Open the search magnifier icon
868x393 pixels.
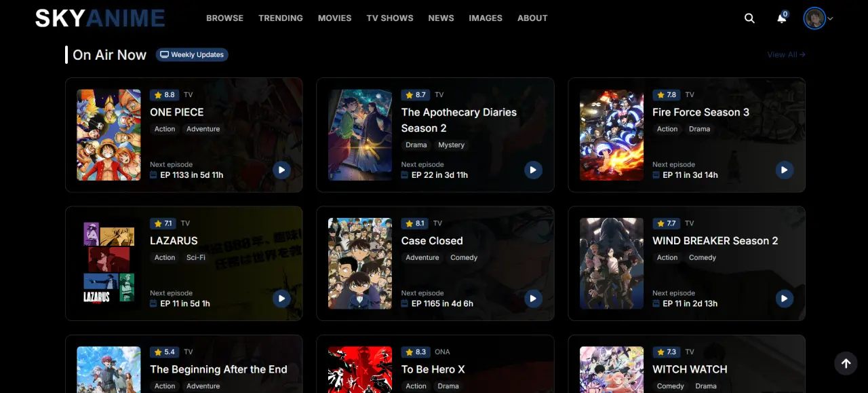[749, 18]
